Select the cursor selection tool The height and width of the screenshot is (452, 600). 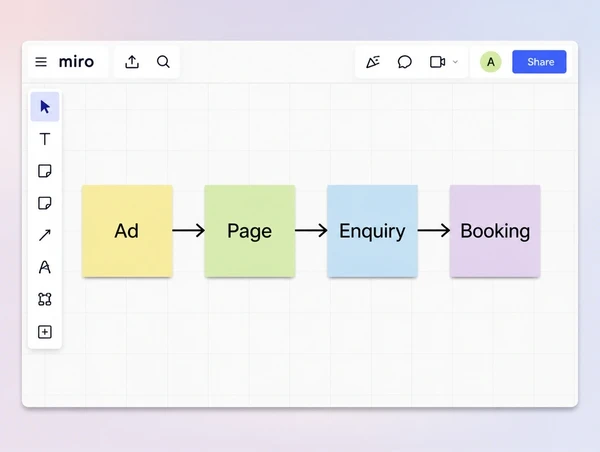[x=45, y=107]
